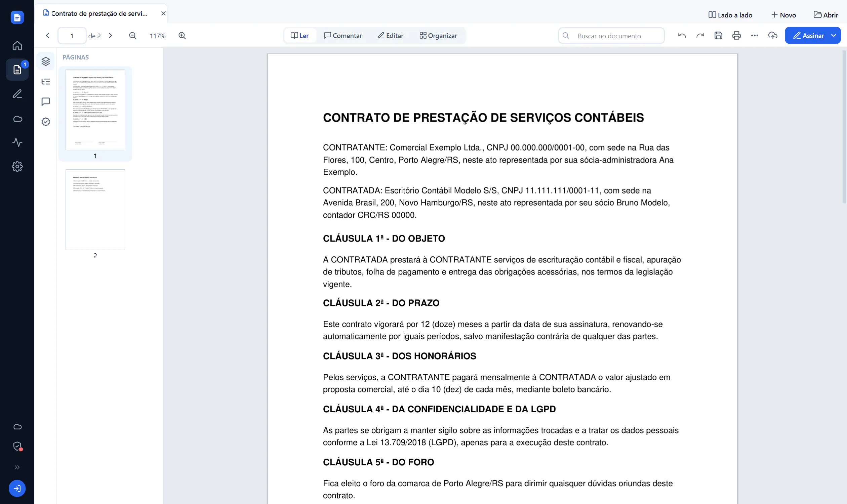
Task: Open the settings gear icon
Action: click(17, 166)
